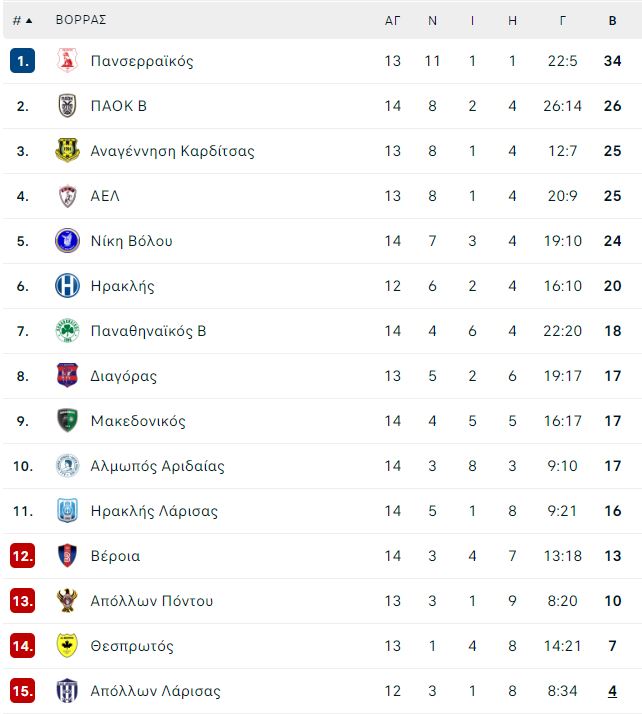Viewport: 642px width, 714px height.
Task: Click the blue promotion position badge 1.
Action: tap(22, 61)
